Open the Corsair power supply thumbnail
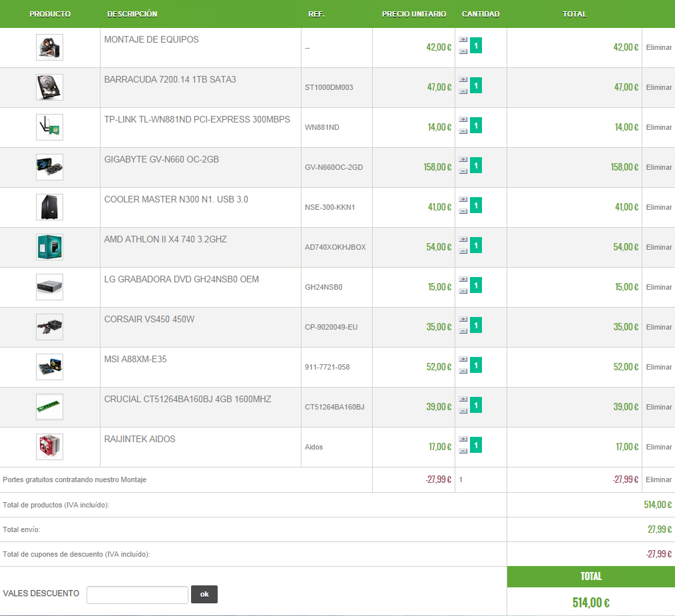Screen dimensions: 675x616 (49, 327)
